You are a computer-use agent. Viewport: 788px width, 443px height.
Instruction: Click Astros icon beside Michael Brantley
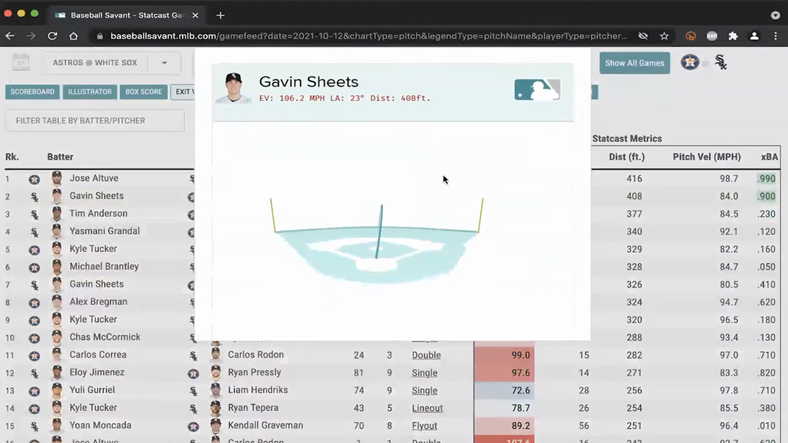coord(34,267)
